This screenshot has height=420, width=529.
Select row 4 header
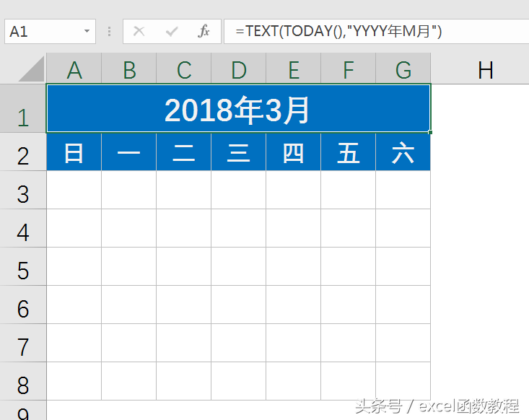point(23,228)
